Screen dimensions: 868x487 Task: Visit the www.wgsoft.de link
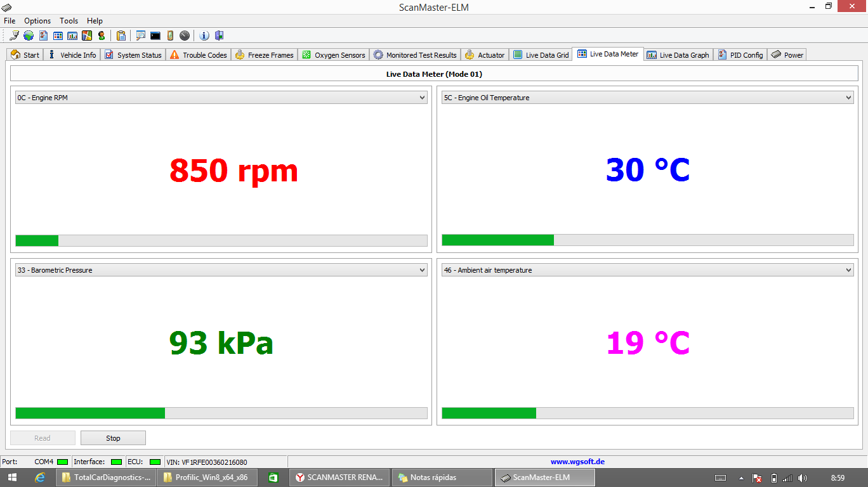[x=577, y=462]
